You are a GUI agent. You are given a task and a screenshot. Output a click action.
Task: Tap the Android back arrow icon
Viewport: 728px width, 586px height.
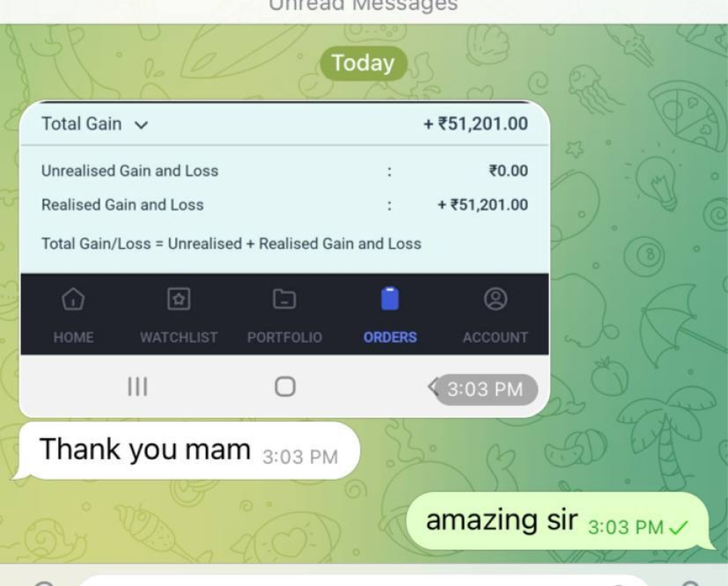point(433,386)
